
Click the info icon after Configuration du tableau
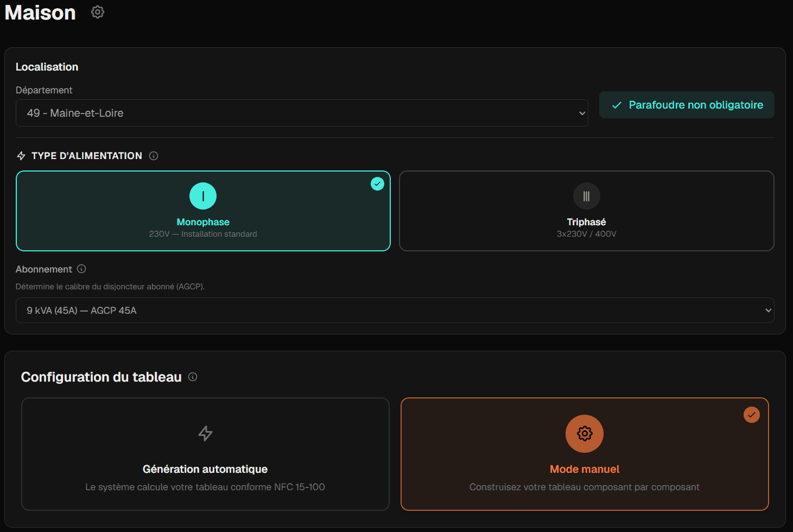(193, 377)
